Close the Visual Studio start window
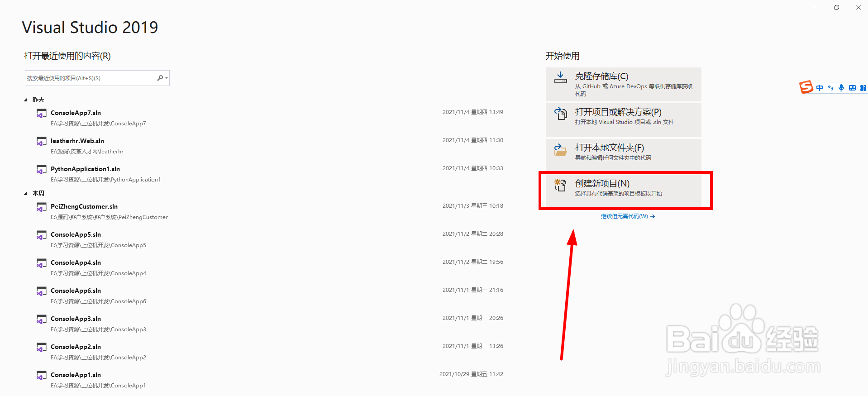The height and width of the screenshot is (396, 868). point(858,7)
